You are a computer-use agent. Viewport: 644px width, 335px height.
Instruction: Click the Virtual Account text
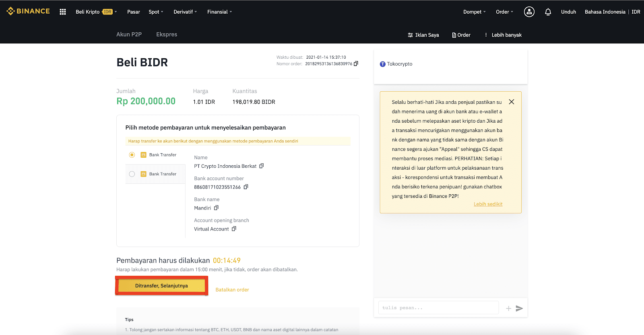pos(211,229)
